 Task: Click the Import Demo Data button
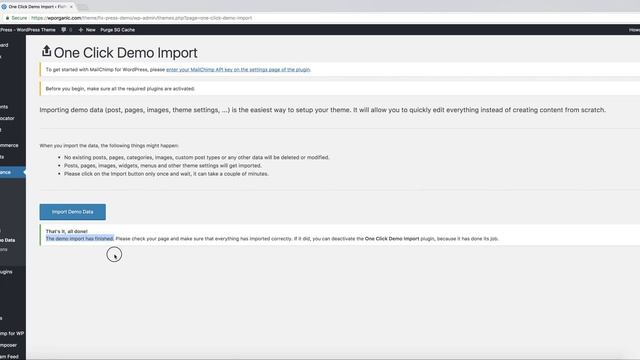73,212
